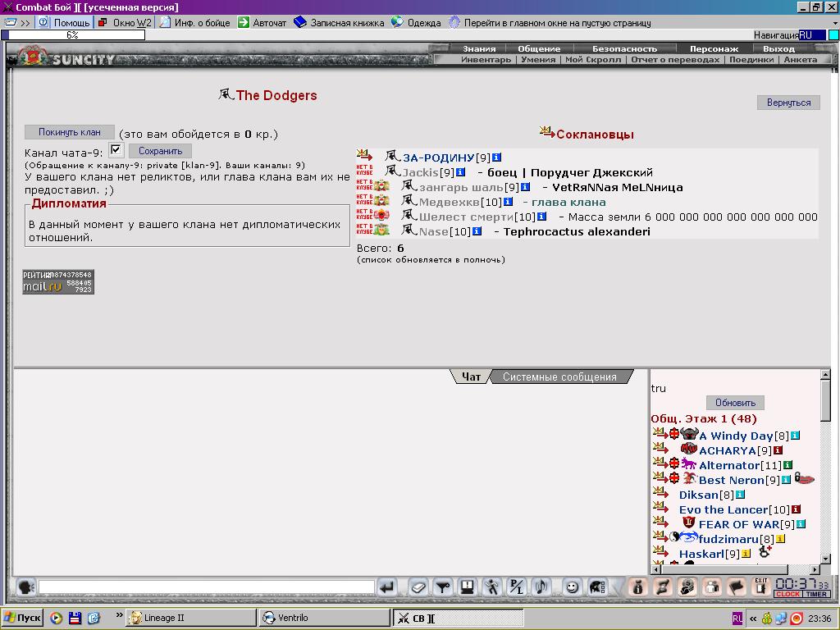The image size is (840, 630).
Task: Expand the hidden system tray icons
Action: point(753,619)
